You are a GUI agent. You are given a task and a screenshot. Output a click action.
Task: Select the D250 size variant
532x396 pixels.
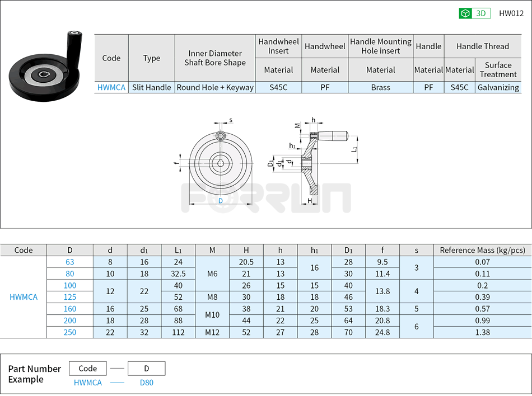tap(70, 332)
